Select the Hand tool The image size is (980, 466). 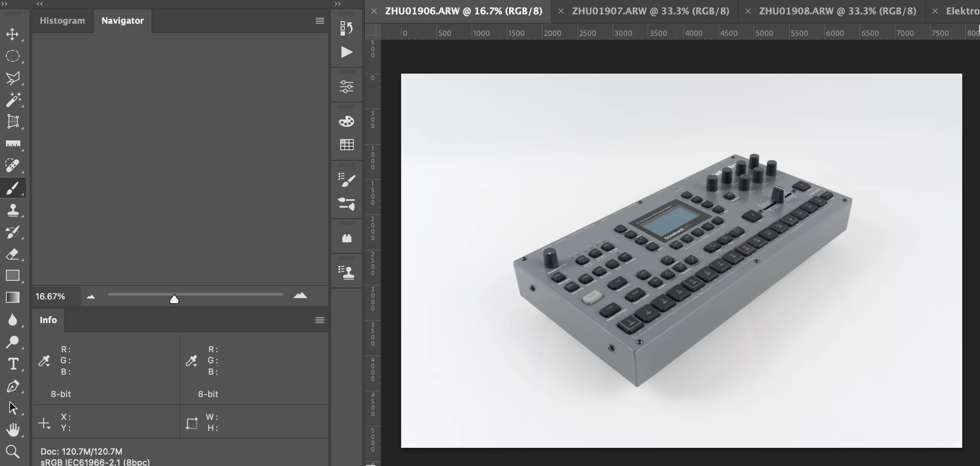tap(12, 430)
